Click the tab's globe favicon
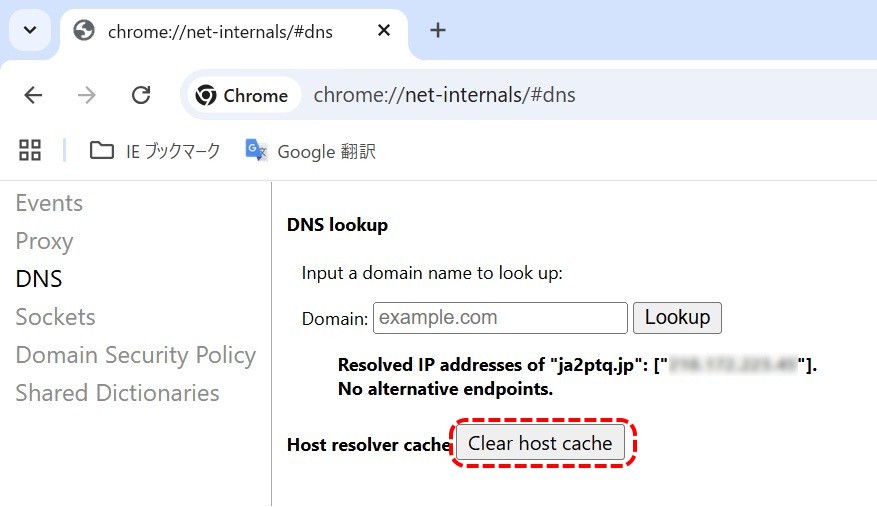The width and height of the screenshot is (877, 507). click(x=84, y=31)
